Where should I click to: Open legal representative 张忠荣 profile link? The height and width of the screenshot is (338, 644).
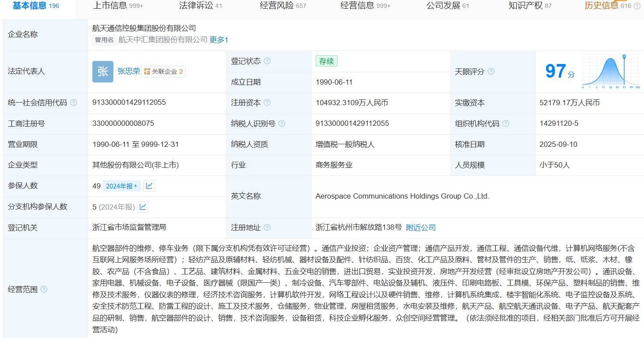pyautogui.click(x=128, y=71)
